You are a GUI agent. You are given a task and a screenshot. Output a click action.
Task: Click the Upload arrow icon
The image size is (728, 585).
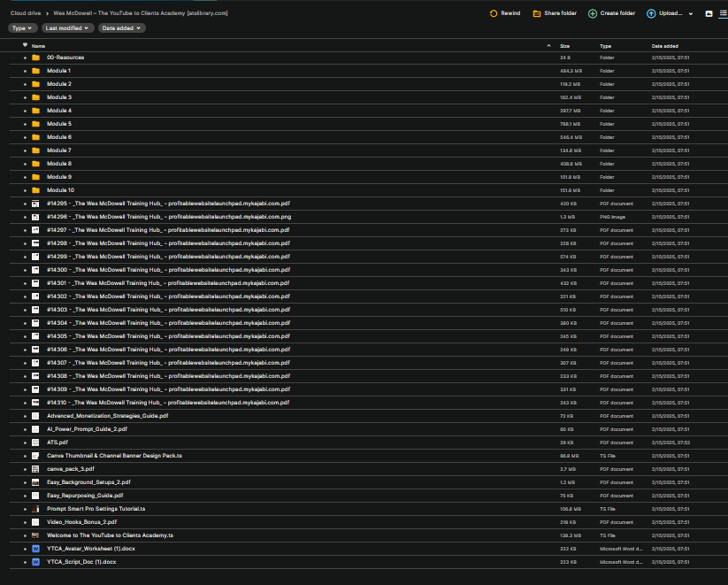coord(651,13)
